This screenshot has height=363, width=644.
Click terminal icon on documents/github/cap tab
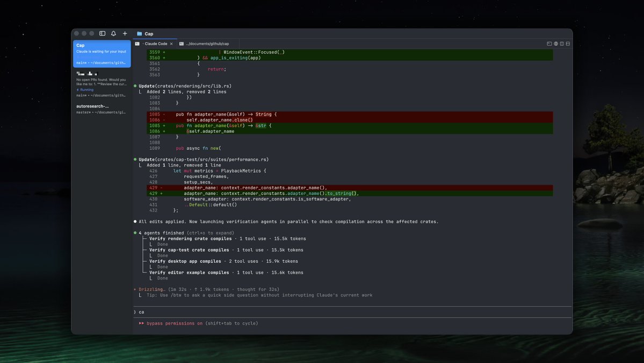click(x=181, y=44)
